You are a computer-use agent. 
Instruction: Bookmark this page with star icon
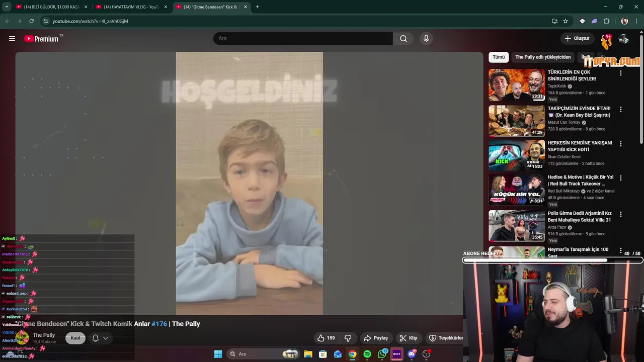(566, 21)
